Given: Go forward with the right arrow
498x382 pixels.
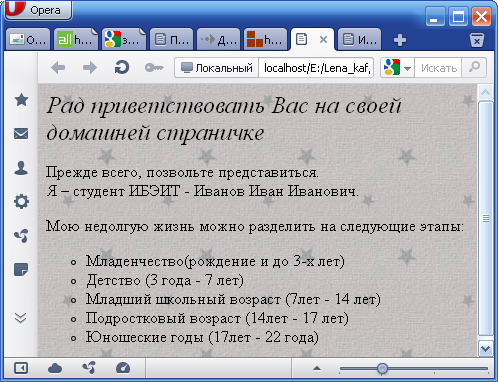Looking at the screenshot, I should point(90,68).
